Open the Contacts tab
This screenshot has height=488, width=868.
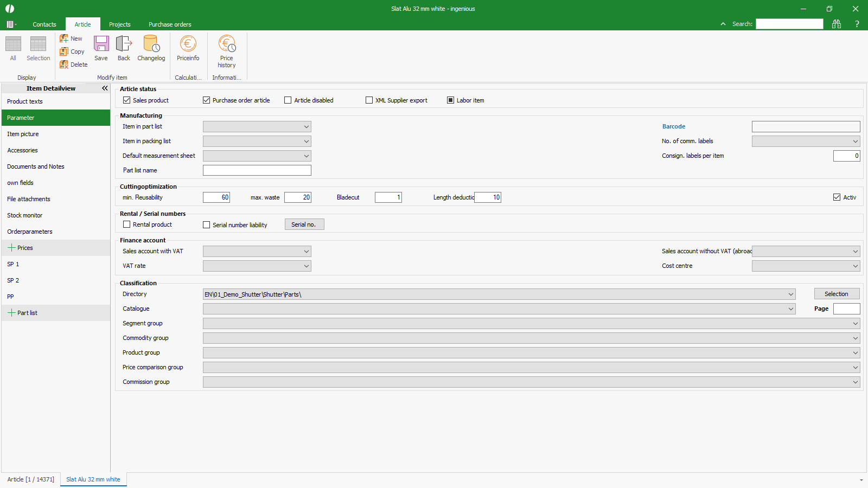click(x=44, y=24)
